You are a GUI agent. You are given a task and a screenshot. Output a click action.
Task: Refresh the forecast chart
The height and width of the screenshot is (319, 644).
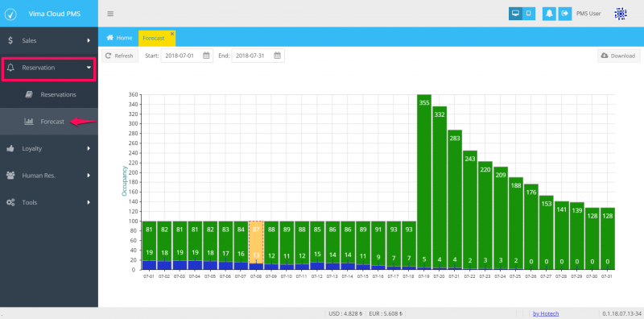coord(119,56)
